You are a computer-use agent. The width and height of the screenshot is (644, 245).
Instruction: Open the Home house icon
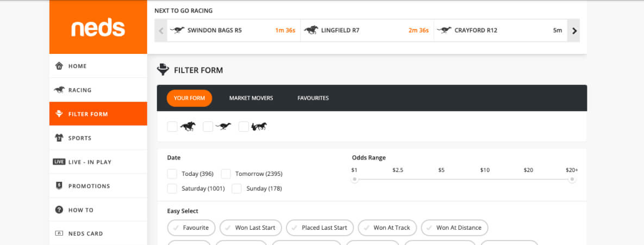pyautogui.click(x=59, y=66)
